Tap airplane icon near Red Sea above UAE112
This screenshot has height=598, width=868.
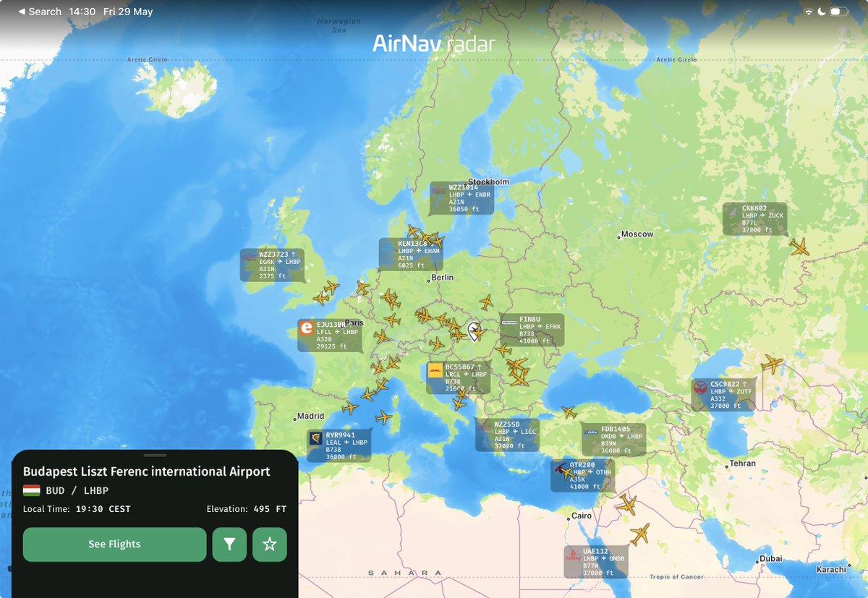click(640, 534)
